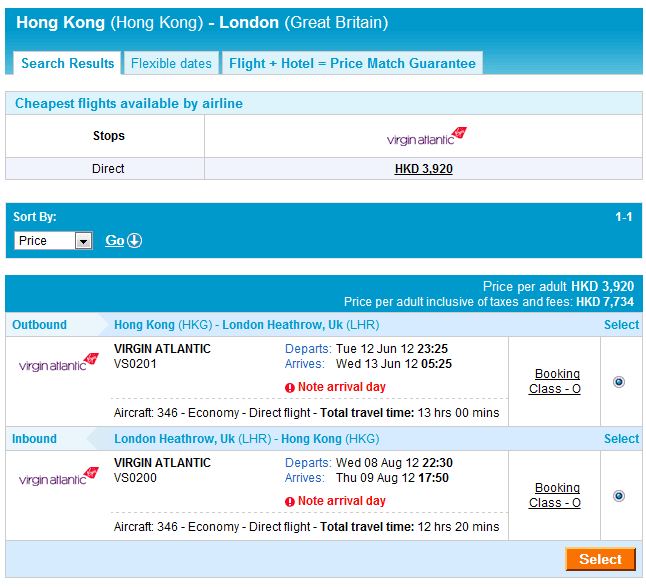Click the Virgin Atlantic logo on inbound flight

tap(59, 477)
